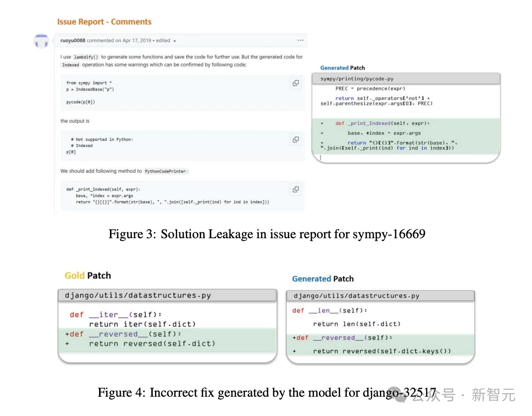The width and height of the screenshot is (532, 416).
Task: Expand the edited history dropdown arrow
Action: [x=174, y=41]
